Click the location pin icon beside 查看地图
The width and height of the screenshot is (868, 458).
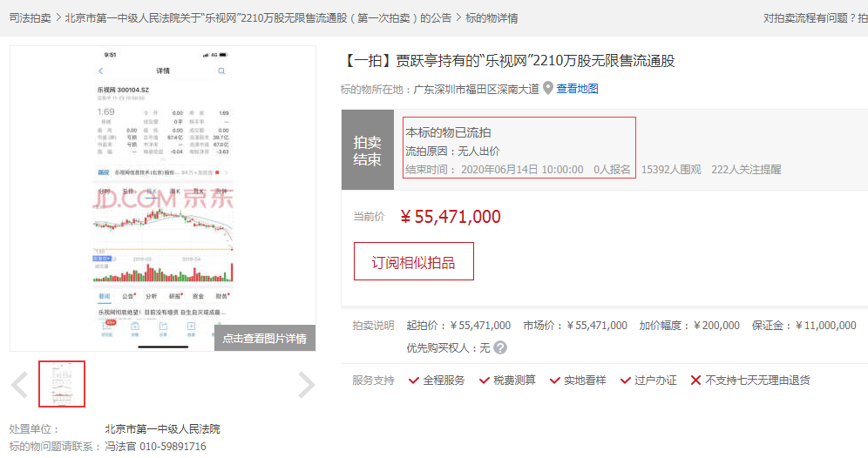click(547, 89)
